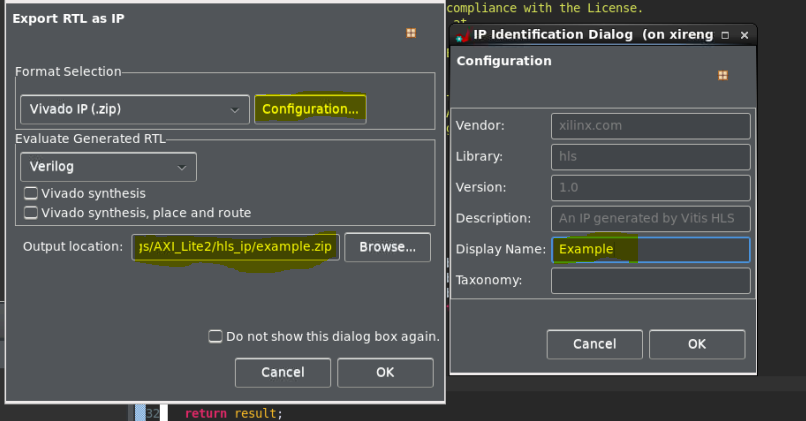Open the Vivado IP (.zip) format dropdown

(135, 109)
